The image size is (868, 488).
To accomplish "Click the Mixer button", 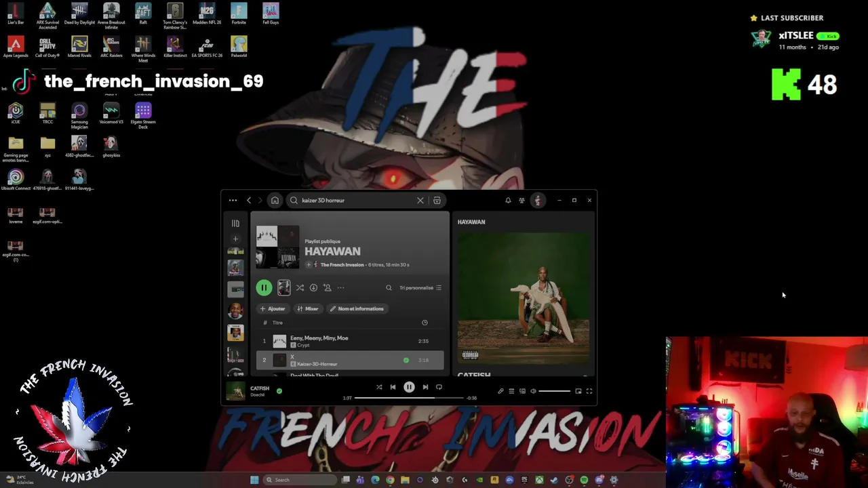I will (308, 309).
